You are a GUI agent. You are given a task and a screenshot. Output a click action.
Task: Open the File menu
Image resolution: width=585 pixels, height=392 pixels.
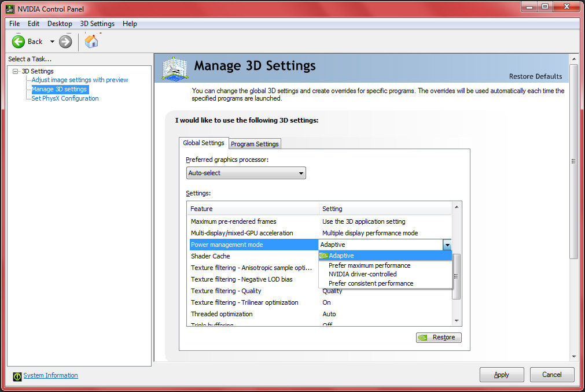[x=14, y=24]
